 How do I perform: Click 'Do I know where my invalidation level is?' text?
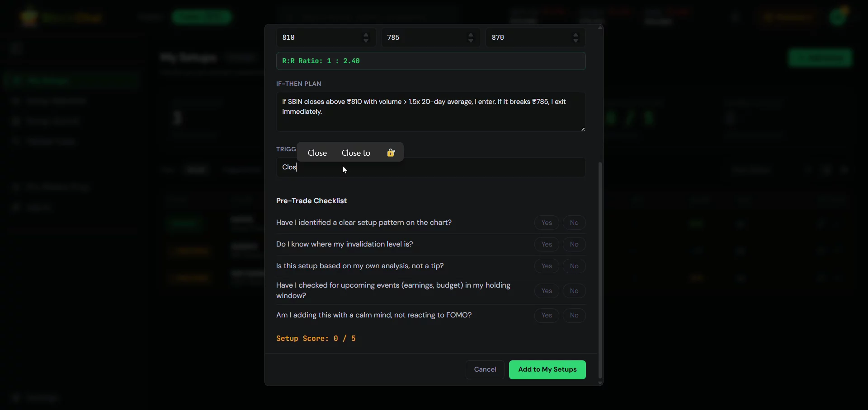(x=344, y=244)
